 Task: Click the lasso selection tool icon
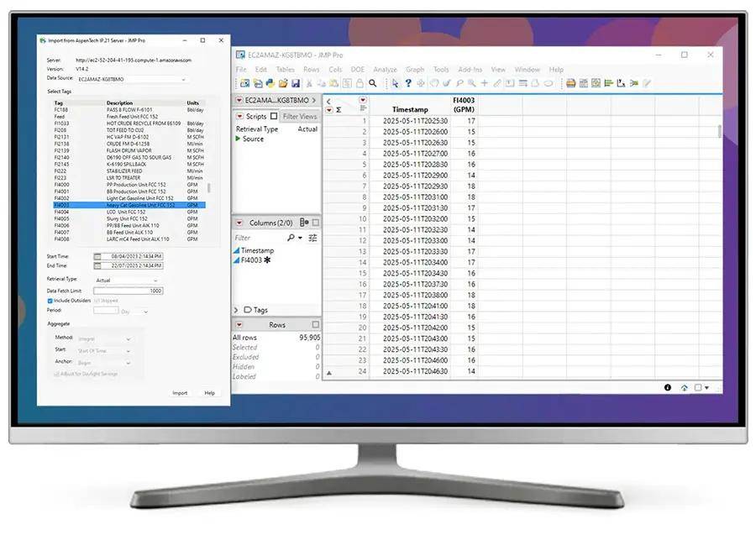[x=434, y=83]
